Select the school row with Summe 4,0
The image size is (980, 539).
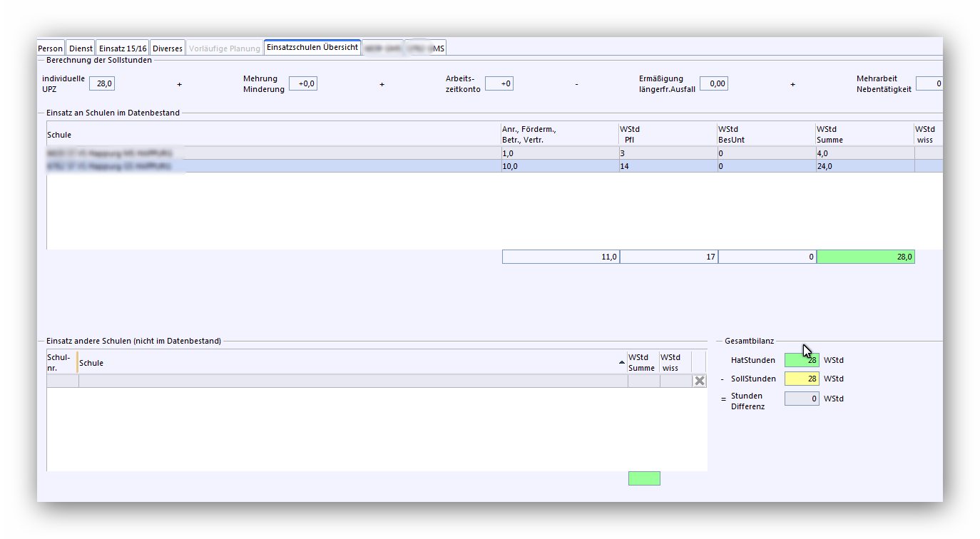[494, 153]
